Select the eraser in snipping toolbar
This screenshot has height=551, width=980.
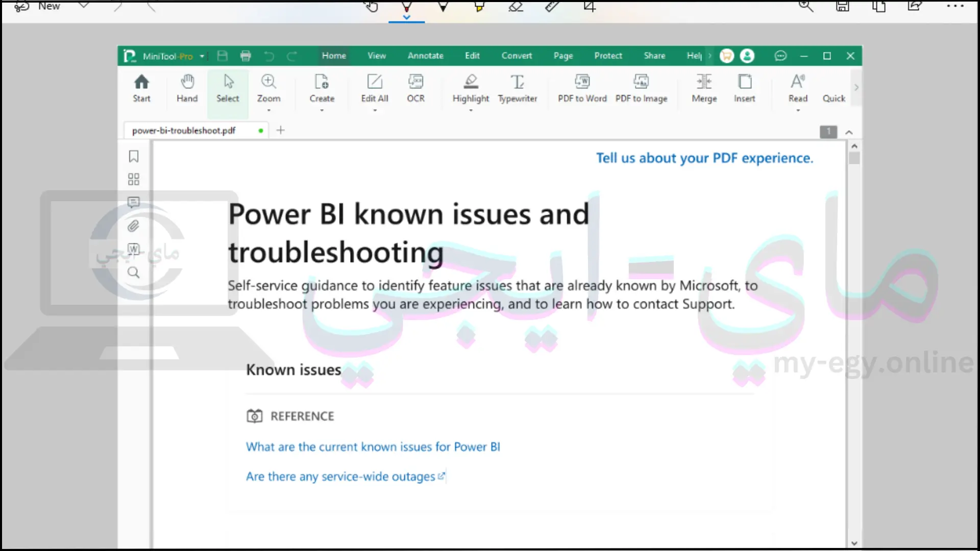click(x=516, y=7)
